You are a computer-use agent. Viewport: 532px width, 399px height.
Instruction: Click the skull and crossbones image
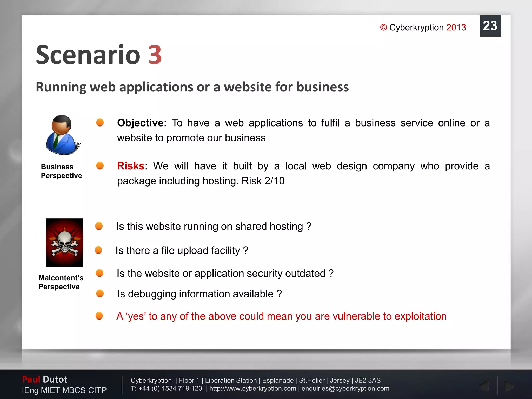[65, 242]
